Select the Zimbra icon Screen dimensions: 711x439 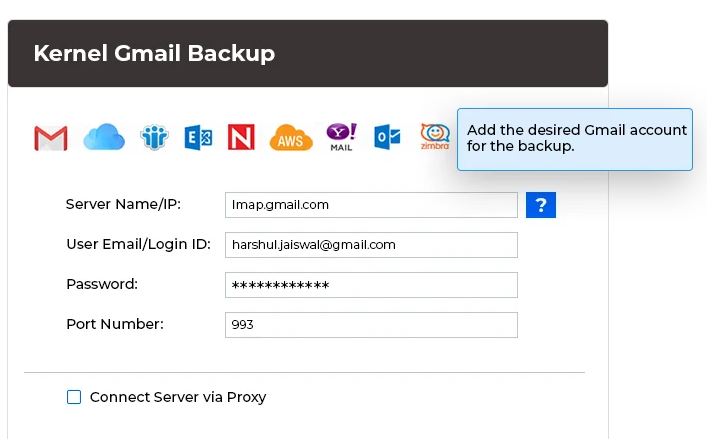[435, 136]
